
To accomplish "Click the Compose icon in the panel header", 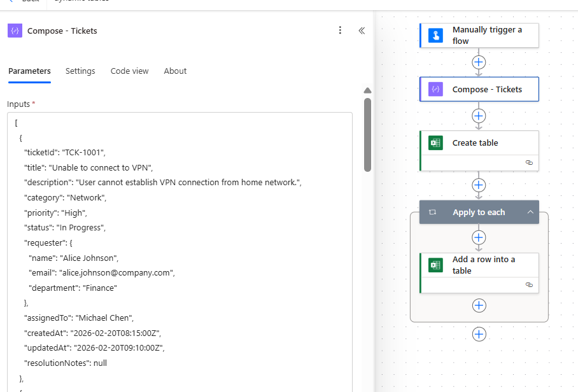I will point(14,31).
